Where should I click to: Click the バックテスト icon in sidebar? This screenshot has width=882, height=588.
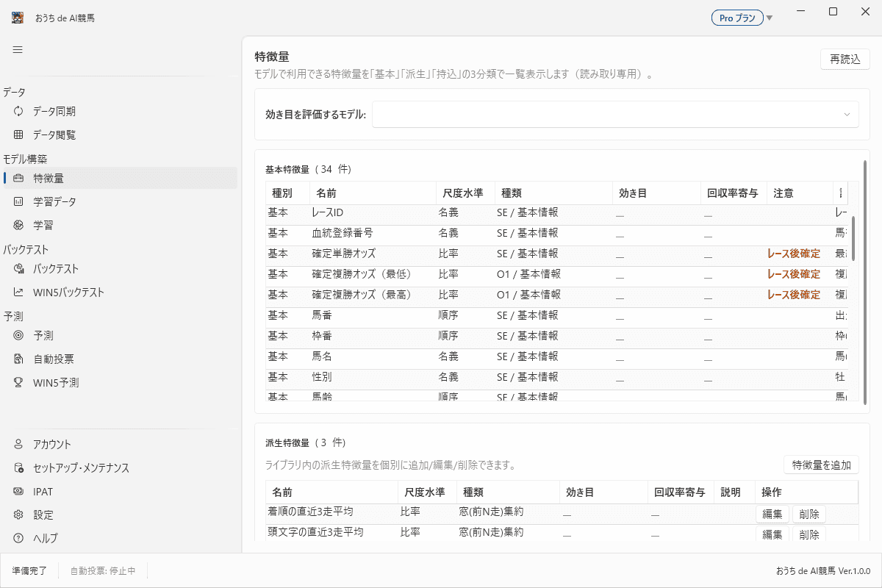click(18, 268)
